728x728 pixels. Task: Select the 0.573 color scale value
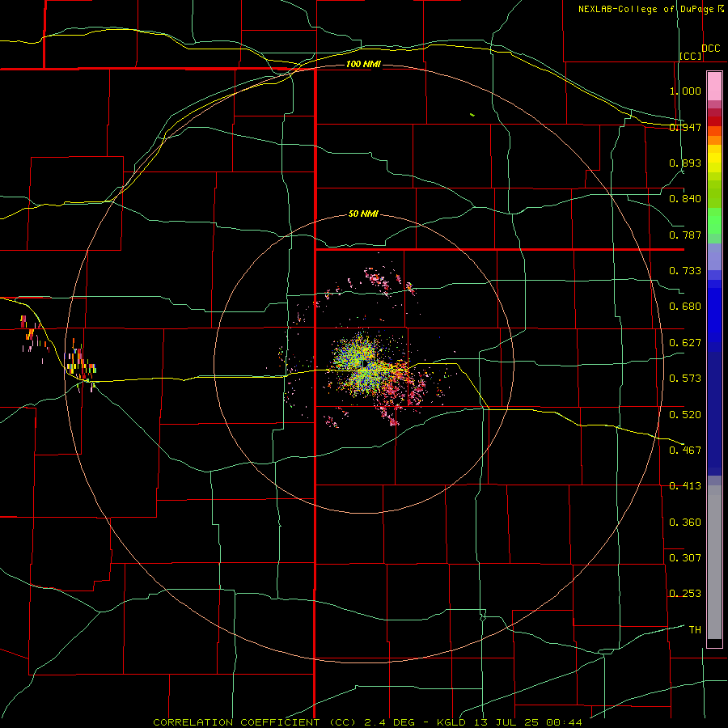685,378
